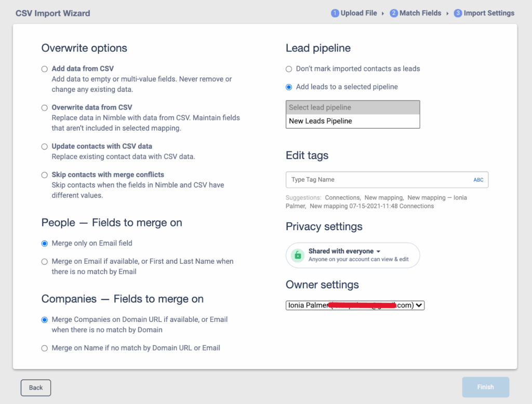Click the green lock privacy icon

pyautogui.click(x=298, y=255)
